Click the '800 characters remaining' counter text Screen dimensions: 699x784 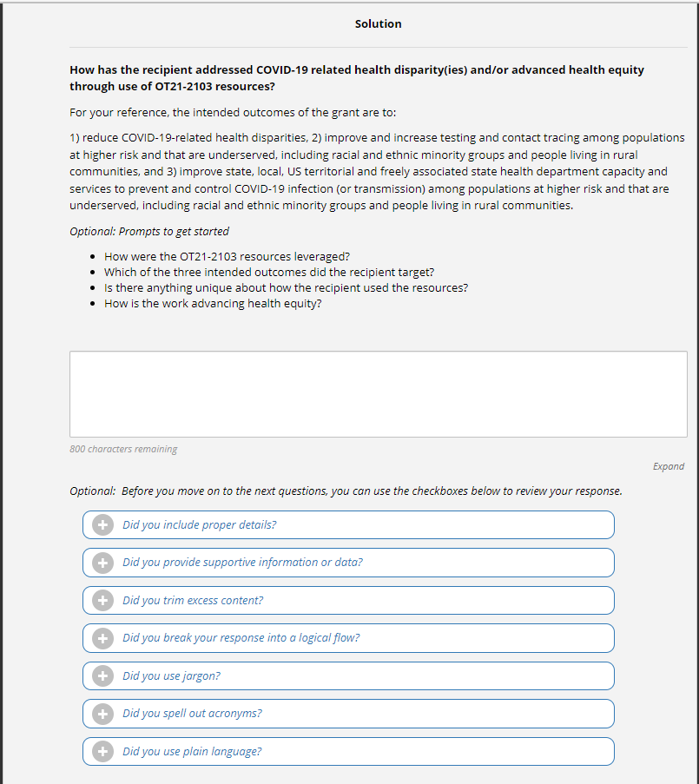123,449
